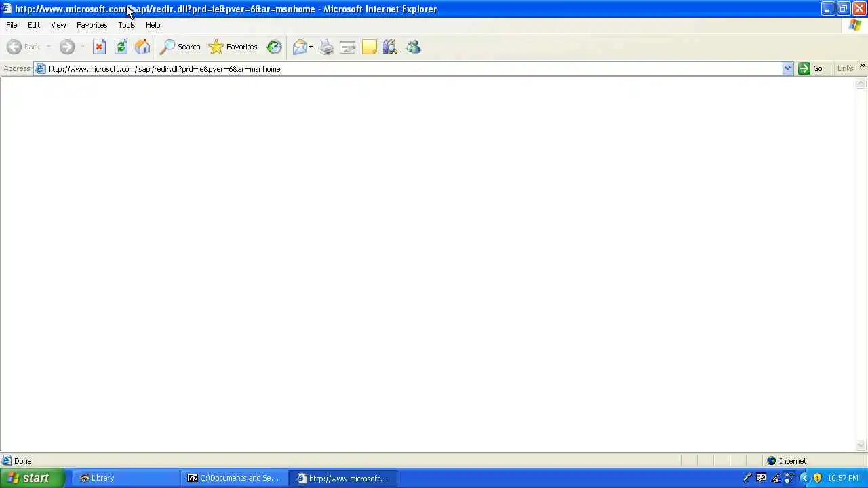
Task: Expand the toolbar overflow chevron near Links
Action: (x=862, y=66)
